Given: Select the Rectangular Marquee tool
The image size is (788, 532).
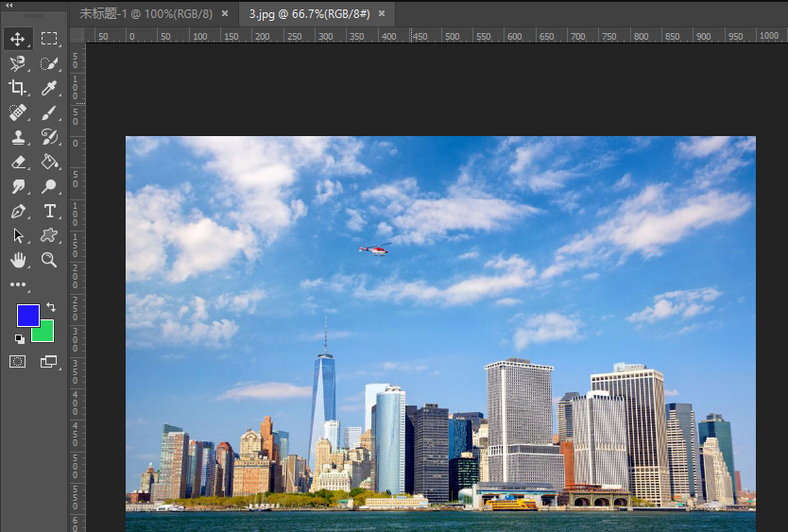Looking at the screenshot, I should [x=49, y=39].
